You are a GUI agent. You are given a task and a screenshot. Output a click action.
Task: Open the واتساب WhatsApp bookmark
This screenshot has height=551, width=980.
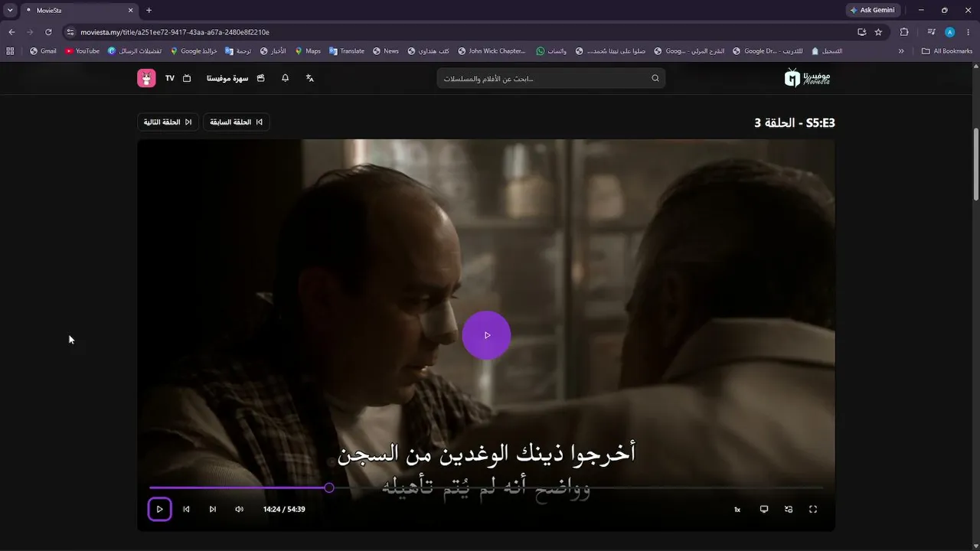tap(551, 51)
